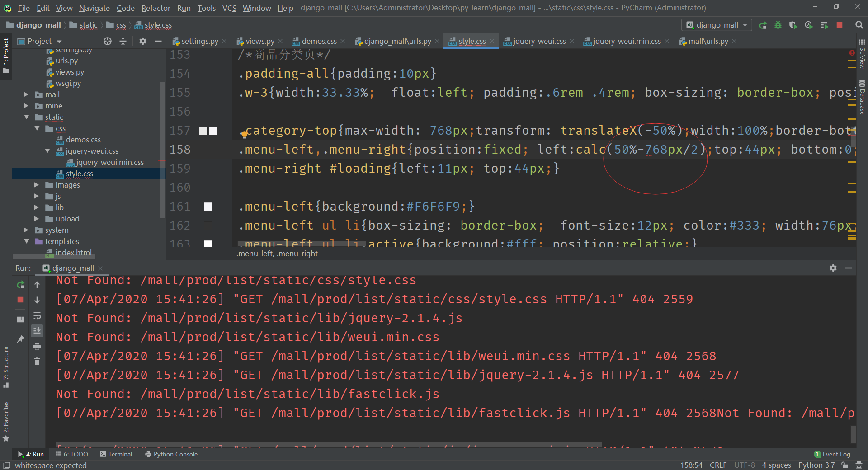The width and height of the screenshot is (868, 470).
Task: Hide the Project panel
Action: [x=158, y=41]
